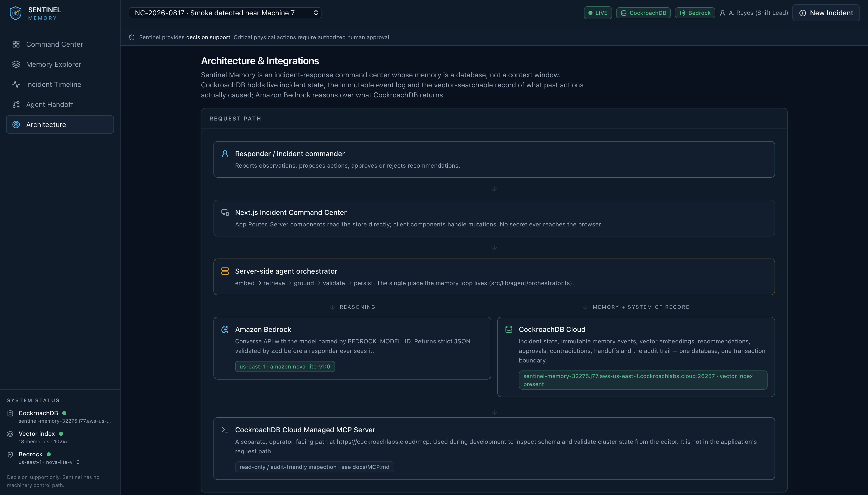
Task: Click the monitor icon on Next.js card
Action: (225, 212)
